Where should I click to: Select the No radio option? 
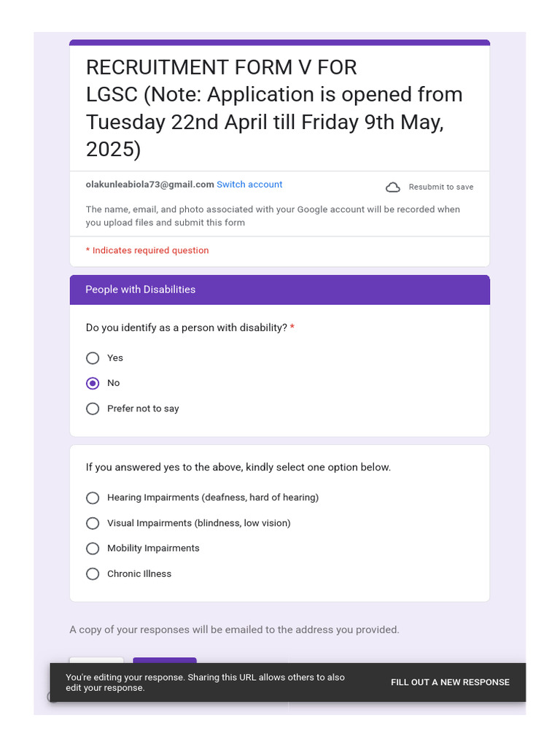(x=93, y=384)
